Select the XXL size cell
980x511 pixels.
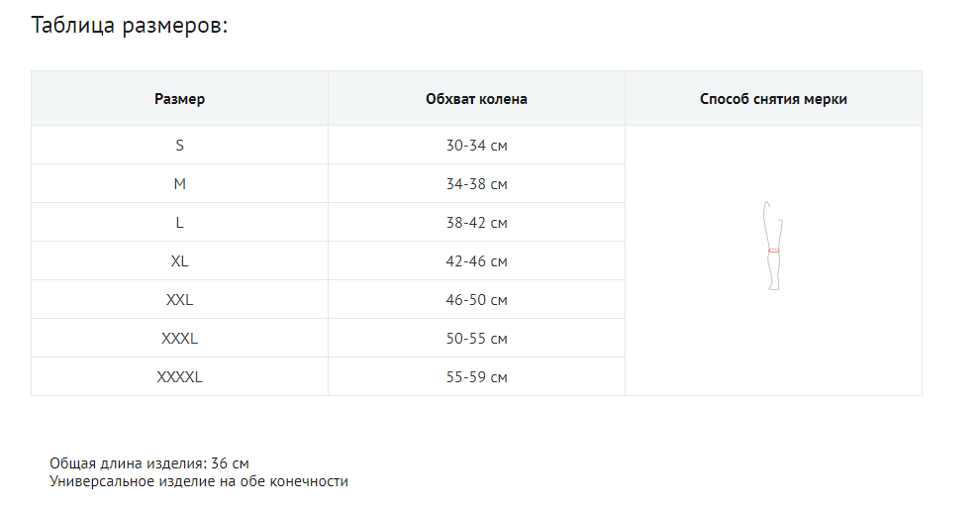click(180, 300)
